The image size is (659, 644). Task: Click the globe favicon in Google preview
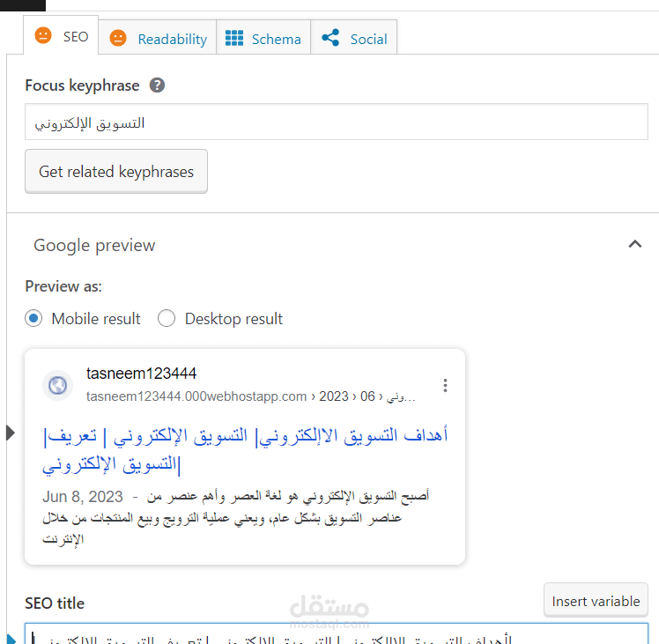58,385
